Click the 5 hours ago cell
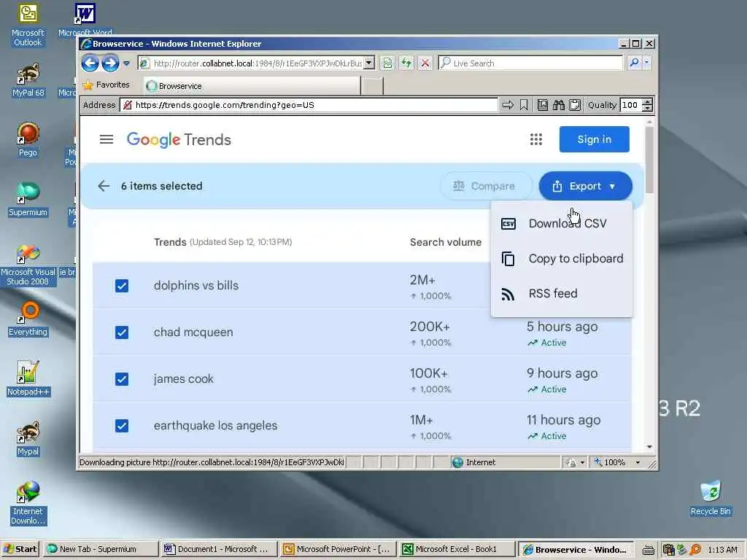This screenshot has width=747, height=560. click(562, 327)
